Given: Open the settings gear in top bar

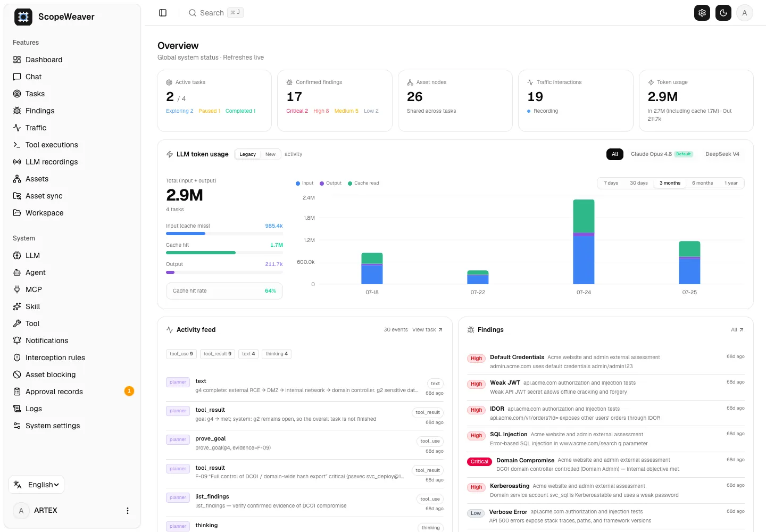Looking at the screenshot, I should (702, 13).
